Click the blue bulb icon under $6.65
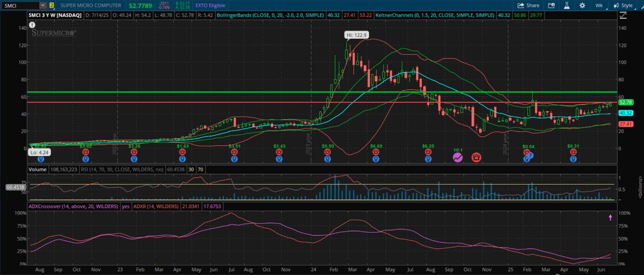The width and height of the screenshot is (644, 275). click(376, 159)
